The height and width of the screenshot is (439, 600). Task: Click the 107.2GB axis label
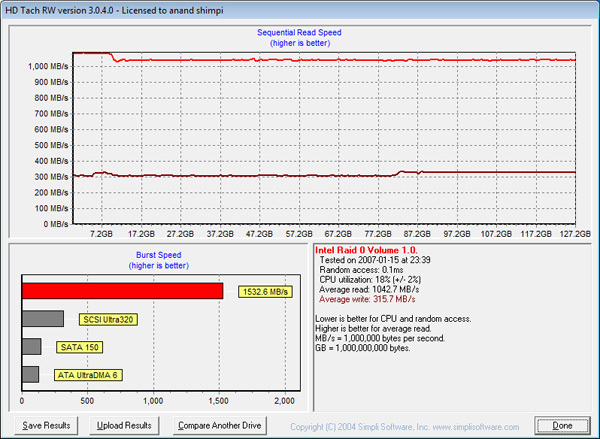coord(496,233)
